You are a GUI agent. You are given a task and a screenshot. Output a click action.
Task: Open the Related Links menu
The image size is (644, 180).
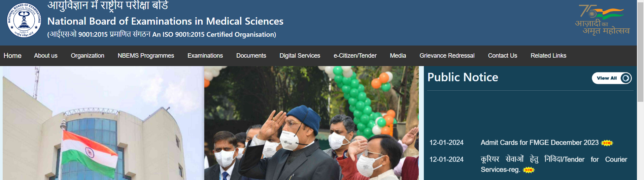(x=548, y=56)
